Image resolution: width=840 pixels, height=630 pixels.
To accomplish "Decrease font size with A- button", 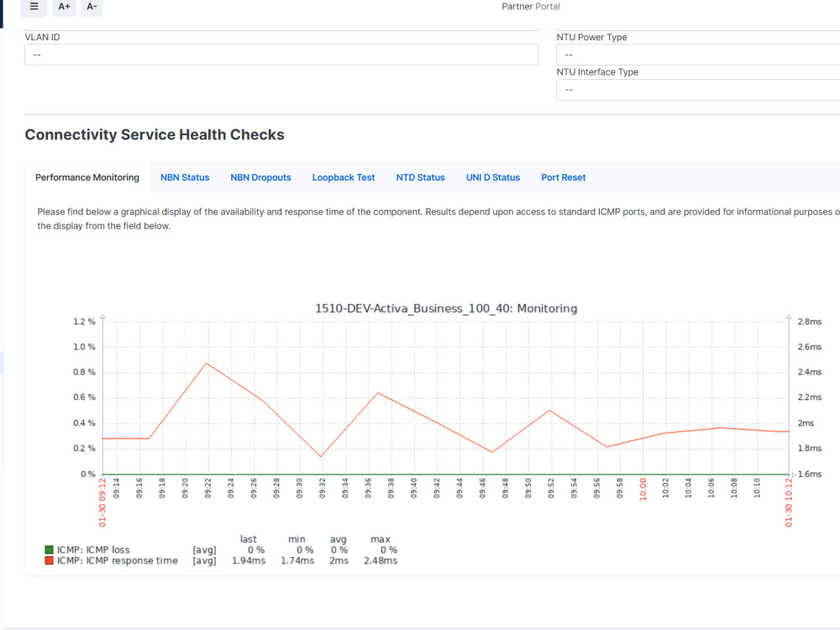I will click(92, 7).
